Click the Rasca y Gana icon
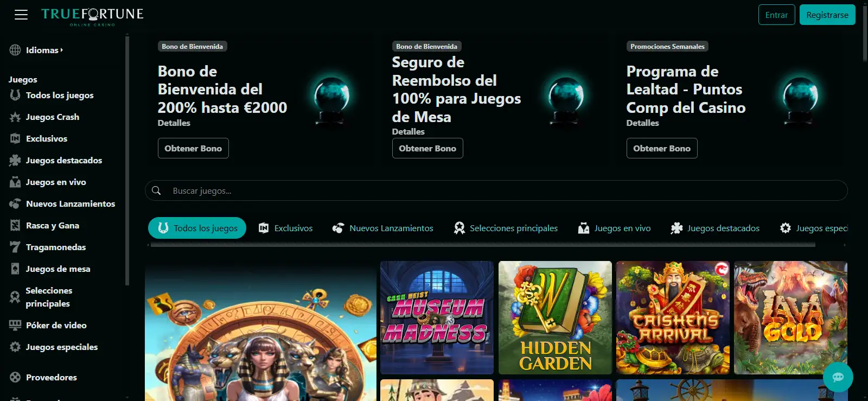Viewport: 868px width, 401px height. point(15,225)
